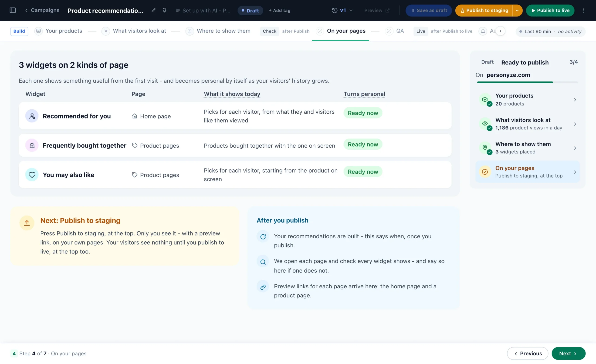Toggle the sidebar panel icon
The height and width of the screenshot is (364, 596).
coord(13,10)
